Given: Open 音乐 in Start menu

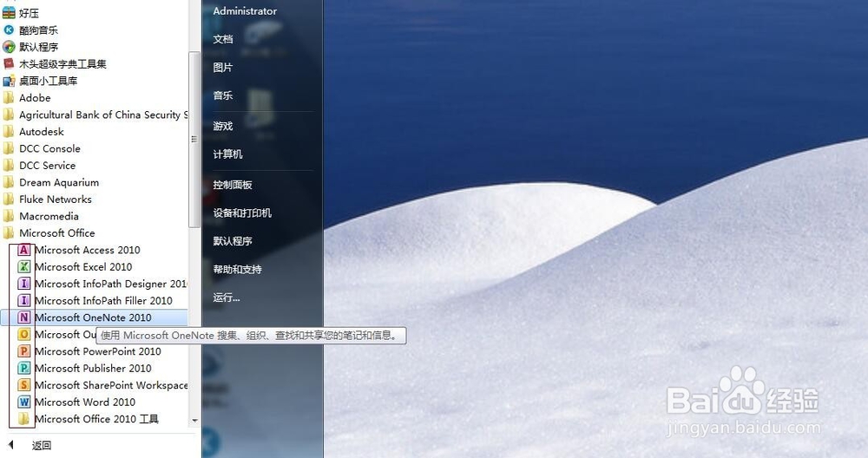Looking at the screenshot, I should tap(223, 95).
